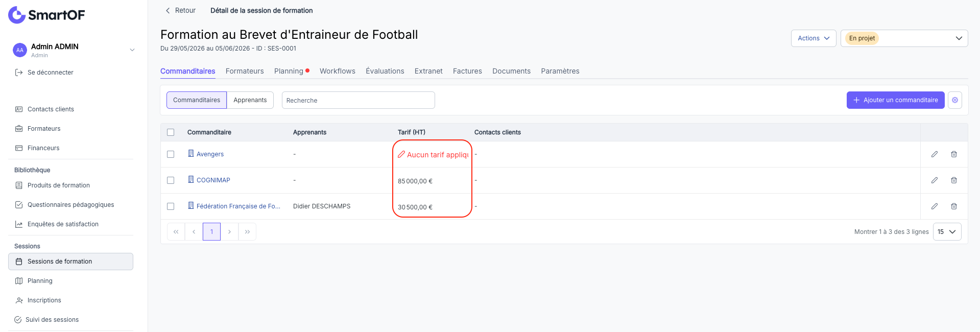Click the Apprenants column header
Viewport: 980px width, 332px height.
click(x=309, y=132)
